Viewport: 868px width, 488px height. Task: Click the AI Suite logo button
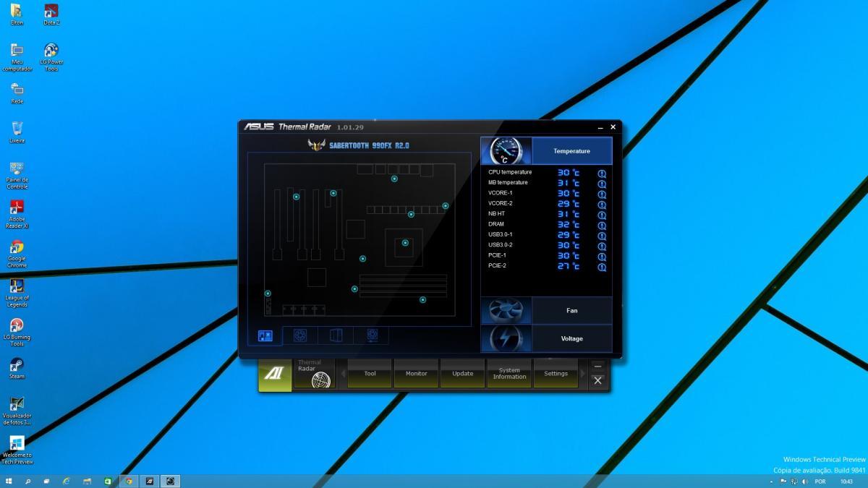tap(275, 374)
